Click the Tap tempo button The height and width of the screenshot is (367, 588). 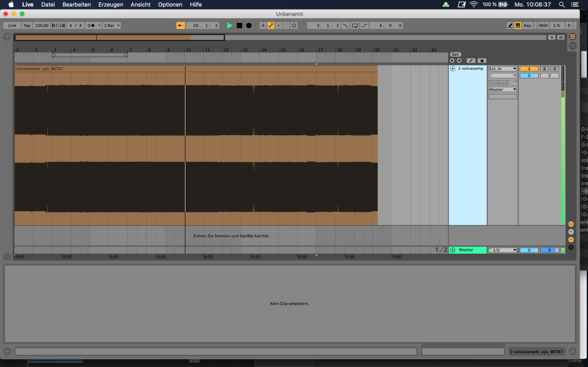(x=27, y=25)
